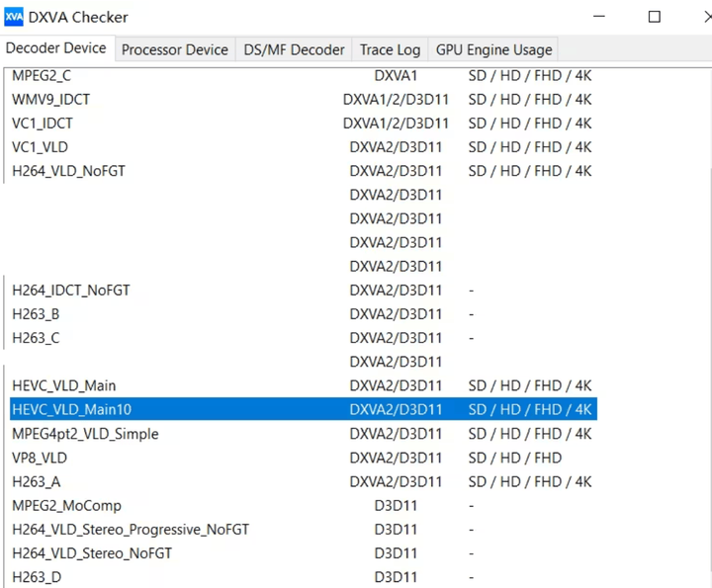Click DXVA1/2/D3D11 value in VC1_IDCT row
The width and height of the screenshot is (712, 588).
(x=396, y=124)
